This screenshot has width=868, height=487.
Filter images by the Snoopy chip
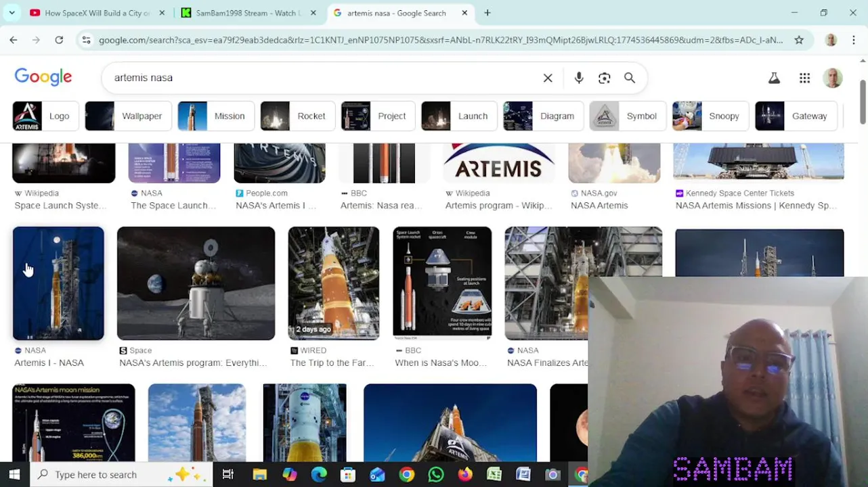coord(710,116)
